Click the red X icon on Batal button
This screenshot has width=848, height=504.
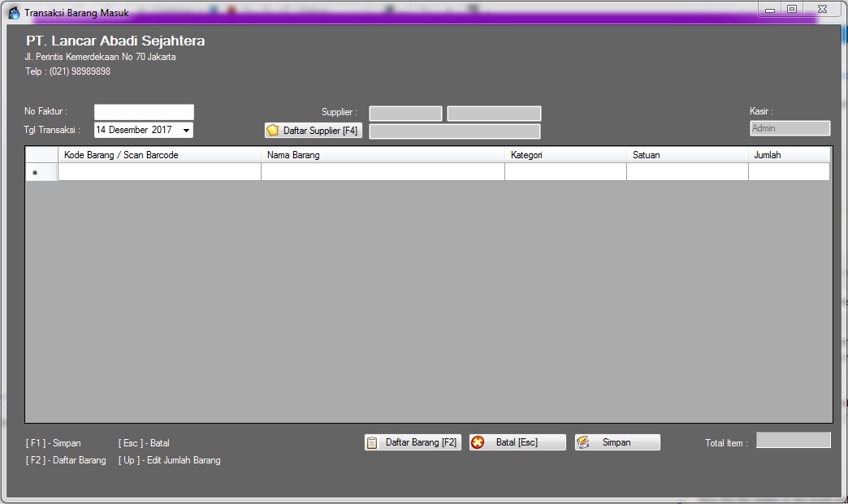point(478,442)
